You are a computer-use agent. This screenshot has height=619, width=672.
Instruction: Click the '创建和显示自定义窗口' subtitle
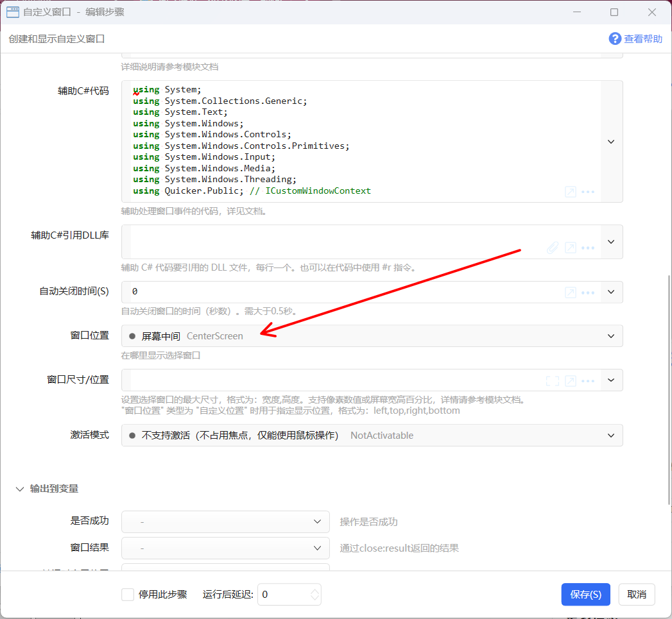coord(56,39)
